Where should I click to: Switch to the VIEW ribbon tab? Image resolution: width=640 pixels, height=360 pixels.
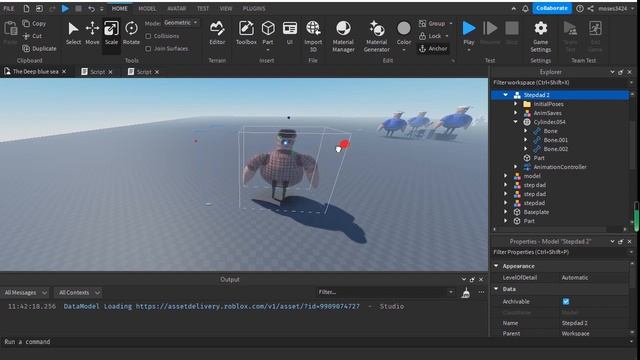pos(226,9)
